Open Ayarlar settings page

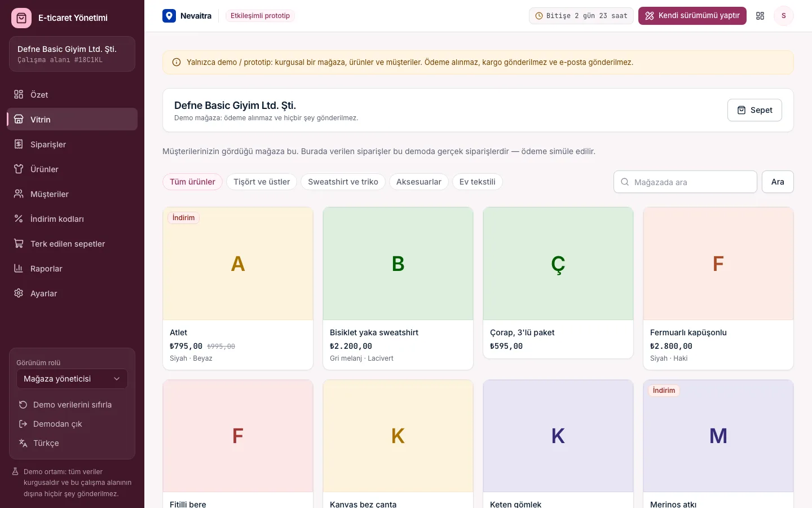click(72, 293)
